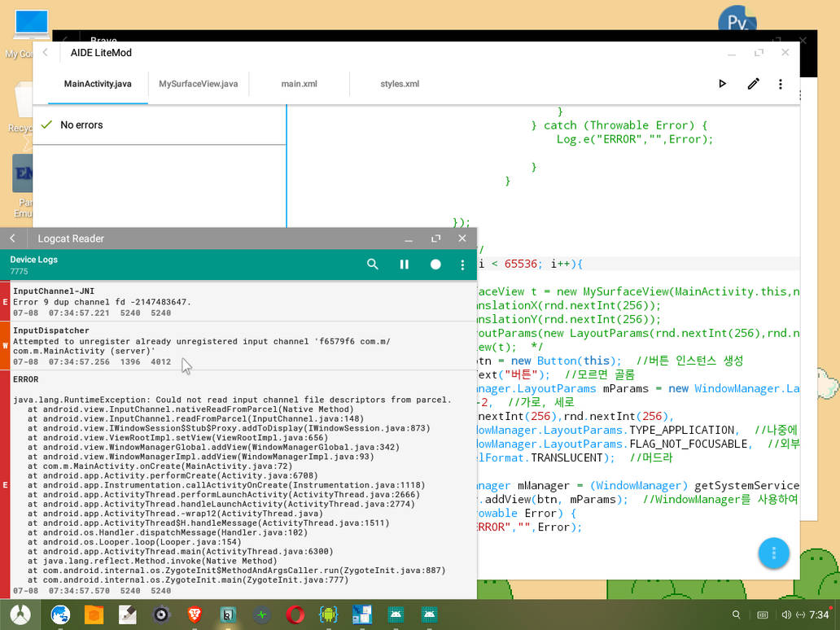Minimize the Logcat Reader window
Image resolution: width=840 pixels, height=630 pixels.
point(409,239)
